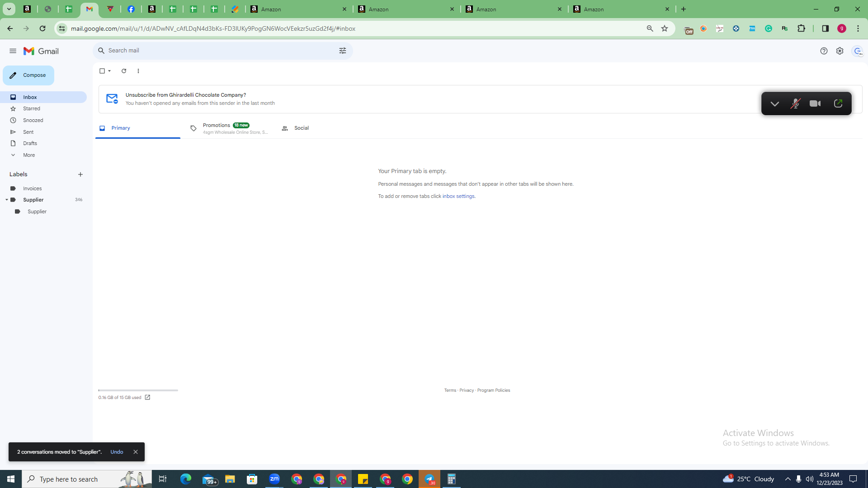Image resolution: width=868 pixels, height=488 pixels.
Task: Click the Windows taskbar search box
Action: 87,479
